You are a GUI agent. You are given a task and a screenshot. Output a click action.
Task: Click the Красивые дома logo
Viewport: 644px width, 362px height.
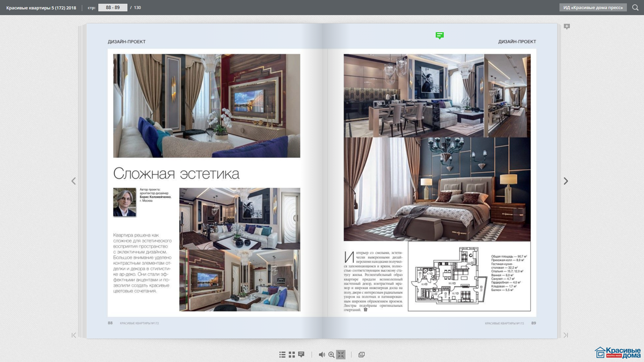coord(616,351)
